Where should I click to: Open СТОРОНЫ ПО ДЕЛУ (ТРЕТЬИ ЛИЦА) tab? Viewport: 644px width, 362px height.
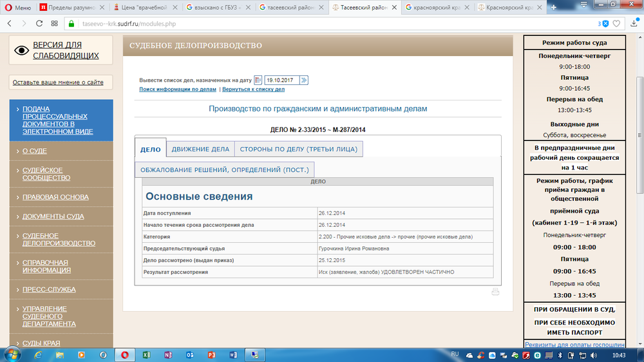(299, 149)
